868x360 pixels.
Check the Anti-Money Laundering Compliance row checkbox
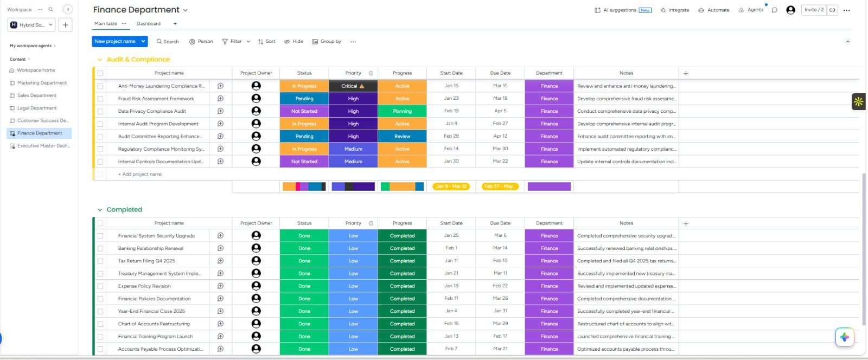pyautogui.click(x=100, y=86)
